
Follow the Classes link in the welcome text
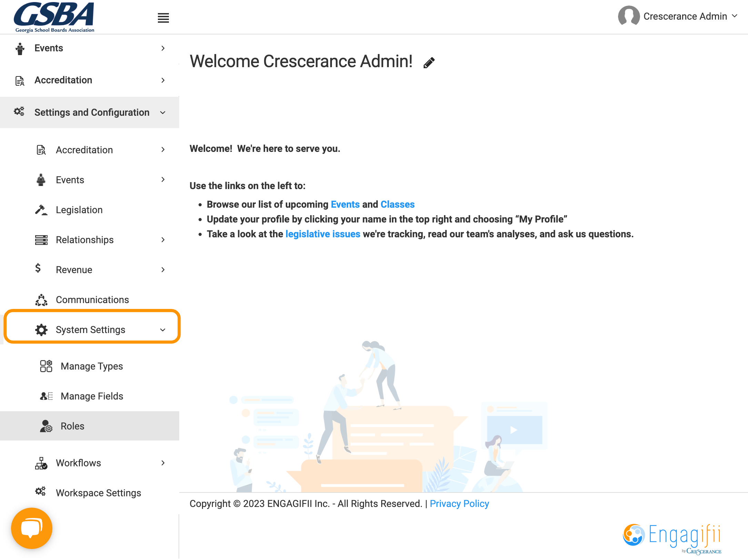click(x=397, y=204)
